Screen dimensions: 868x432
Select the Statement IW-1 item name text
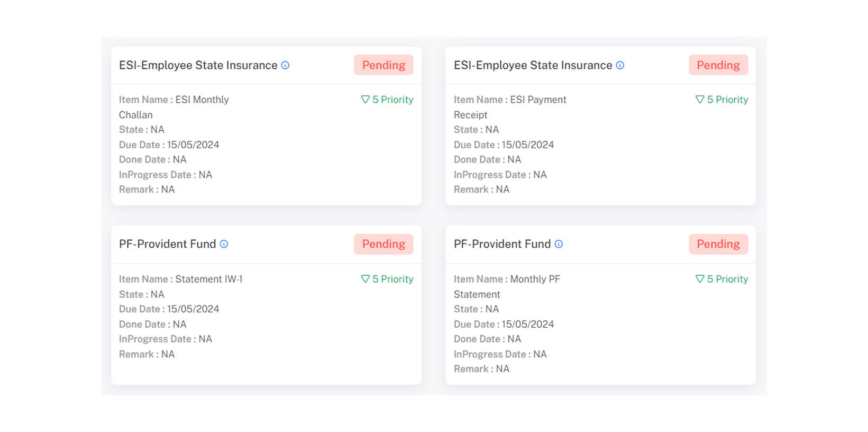(208, 279)
